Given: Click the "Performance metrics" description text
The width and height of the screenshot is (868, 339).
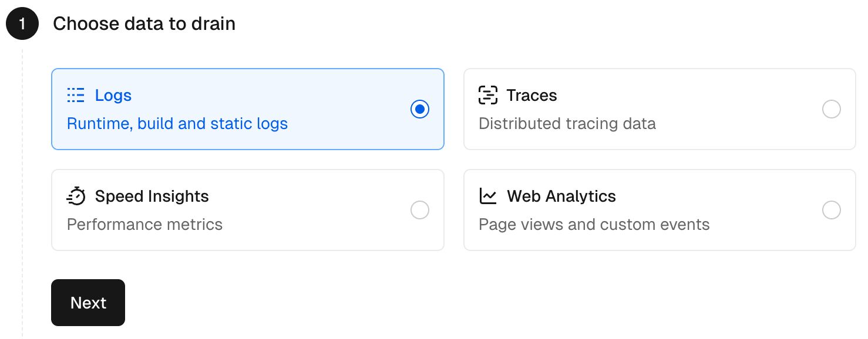Looking at the screenshot, I should tap(144, 225).
